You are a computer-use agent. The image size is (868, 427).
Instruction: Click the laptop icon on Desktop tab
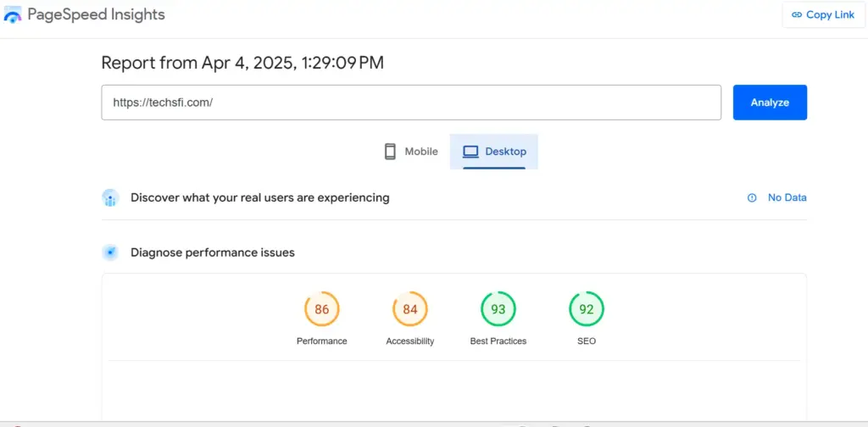(x=470, y=152)
